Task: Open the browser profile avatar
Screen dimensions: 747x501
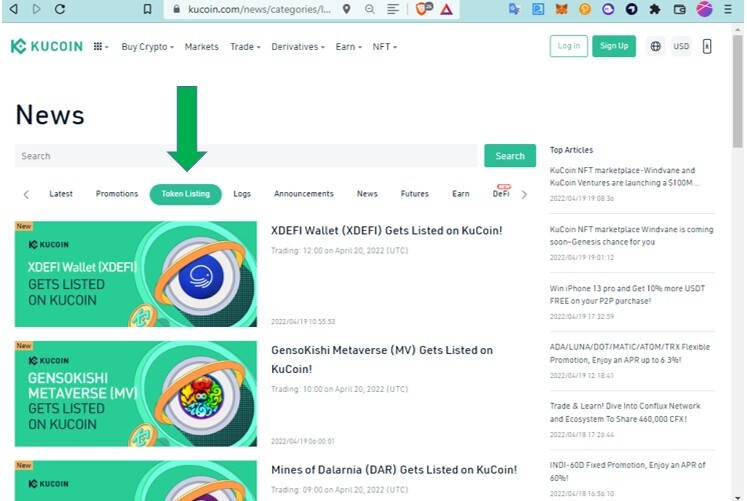Action: [704, 9]
